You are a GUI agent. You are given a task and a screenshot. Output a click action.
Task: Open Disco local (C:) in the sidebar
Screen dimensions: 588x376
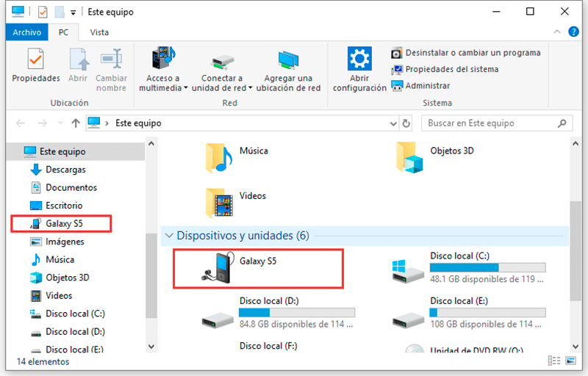coord(68,314)
